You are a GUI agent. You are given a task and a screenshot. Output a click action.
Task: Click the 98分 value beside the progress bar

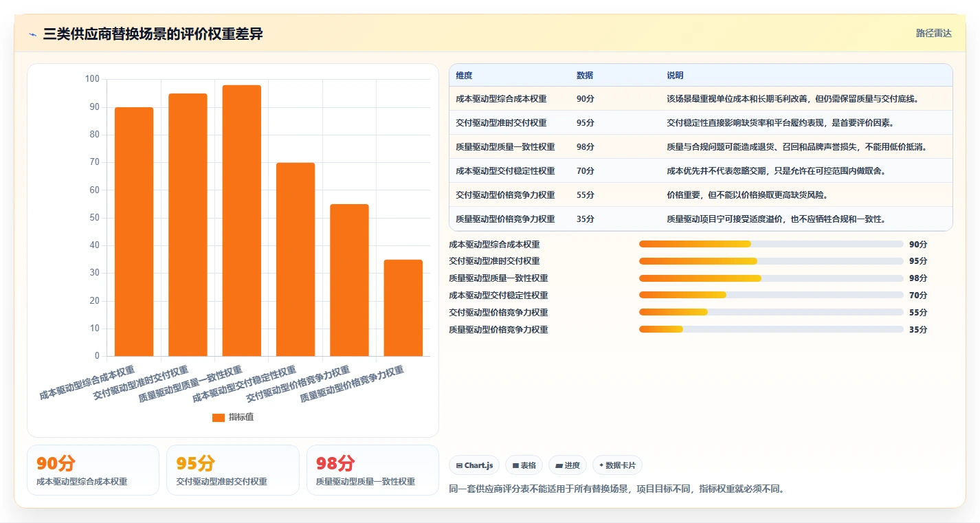918,278
